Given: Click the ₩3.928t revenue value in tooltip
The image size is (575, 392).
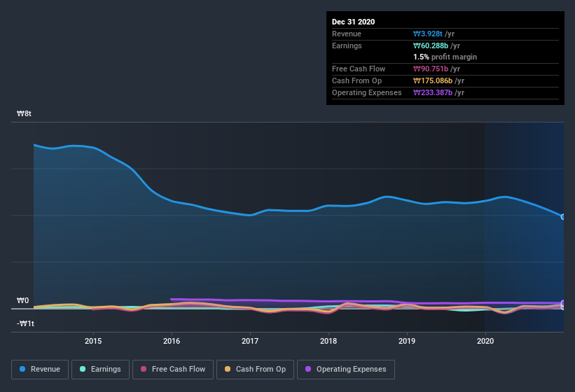Looking at the screenshot, I should point(428,34).
